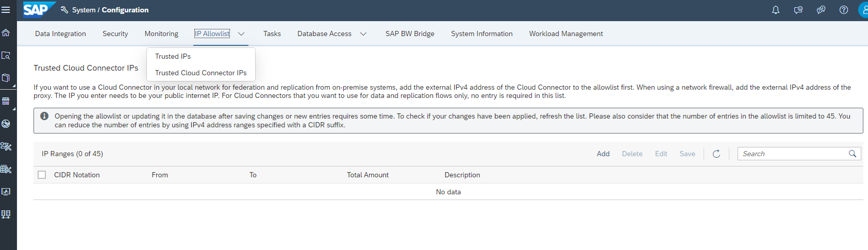Open the monitor sidebar icon
Screen dimensions: 868x250
coord(6,192)
